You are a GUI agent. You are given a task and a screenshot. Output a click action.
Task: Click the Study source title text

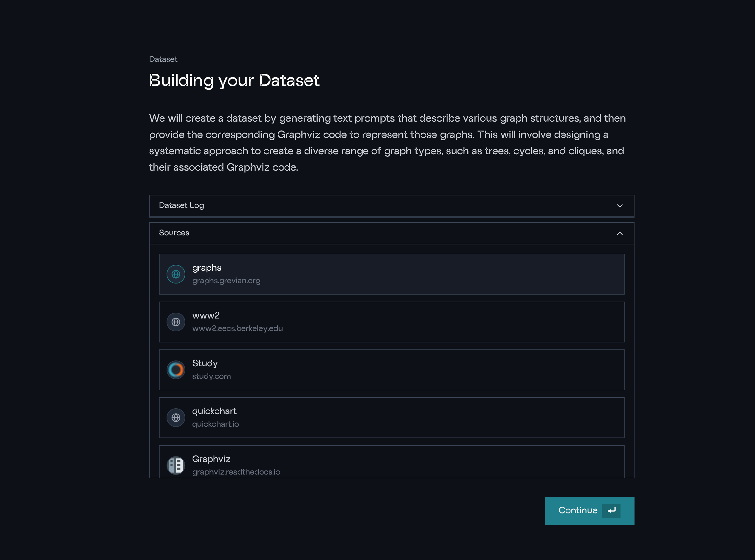coord(205,363)
